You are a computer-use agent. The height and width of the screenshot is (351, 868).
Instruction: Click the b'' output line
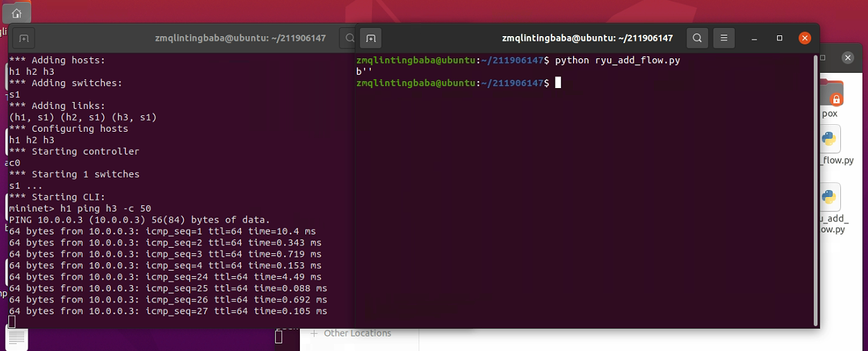tap(364, 71)
